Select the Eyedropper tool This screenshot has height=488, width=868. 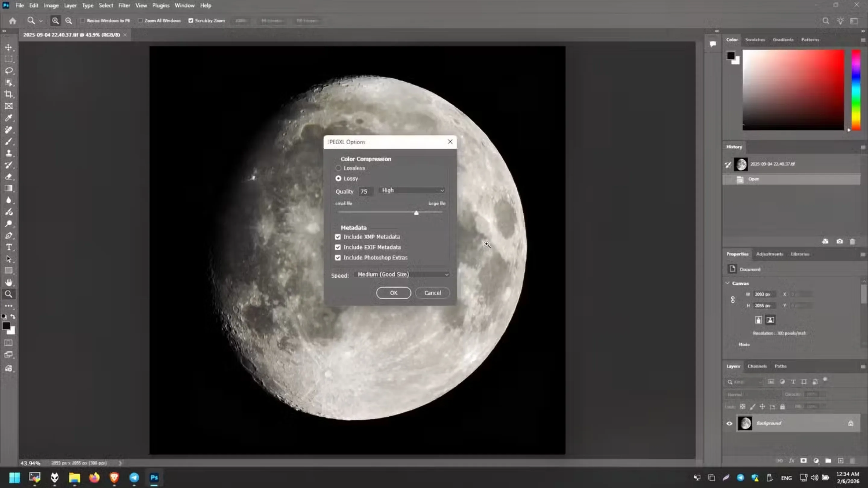pyautogui.click(x=8, y=118)
